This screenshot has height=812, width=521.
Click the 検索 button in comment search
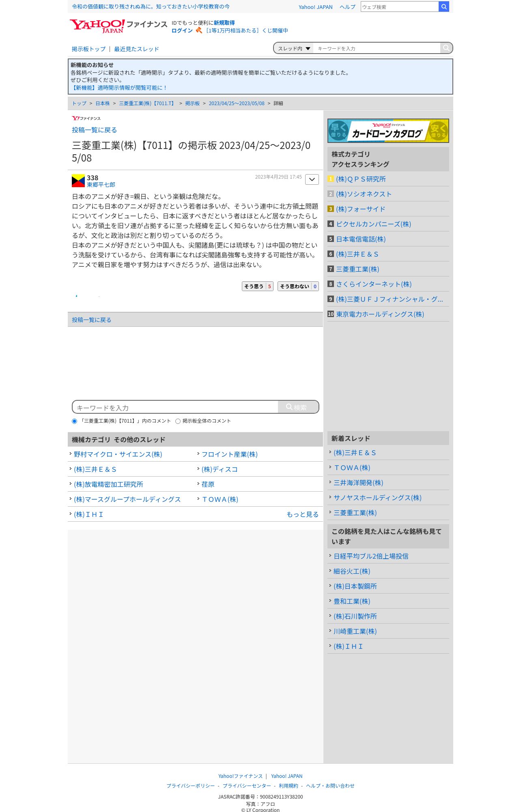[298, 407]
